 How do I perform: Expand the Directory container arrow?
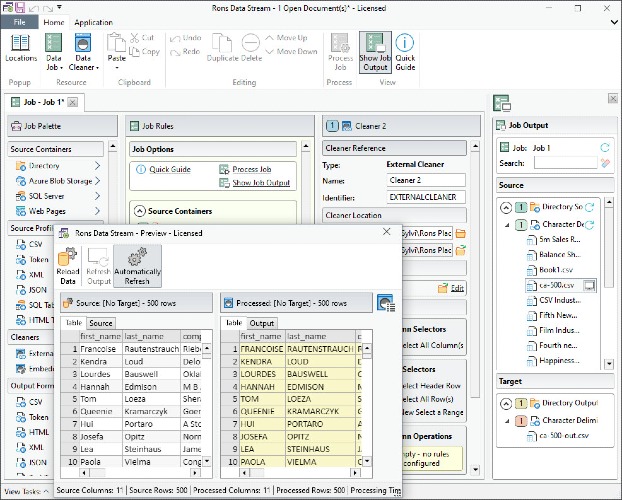click(x=98, y=166)
